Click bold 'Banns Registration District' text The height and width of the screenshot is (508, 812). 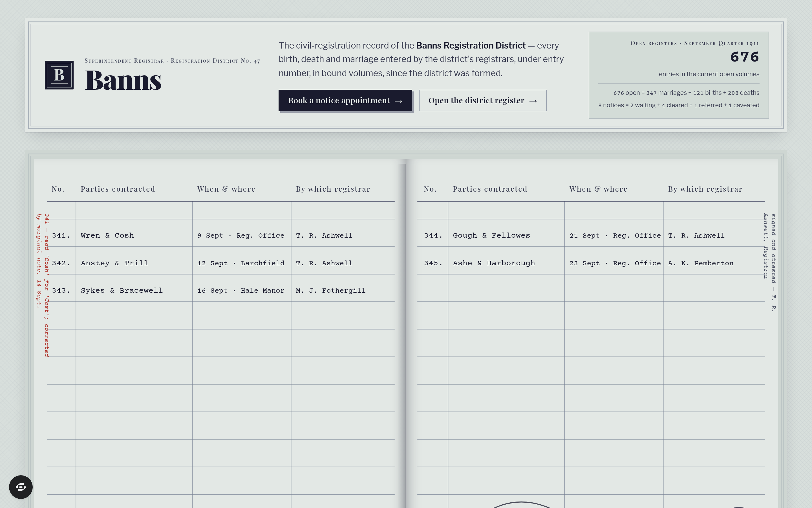click(471, 45)
